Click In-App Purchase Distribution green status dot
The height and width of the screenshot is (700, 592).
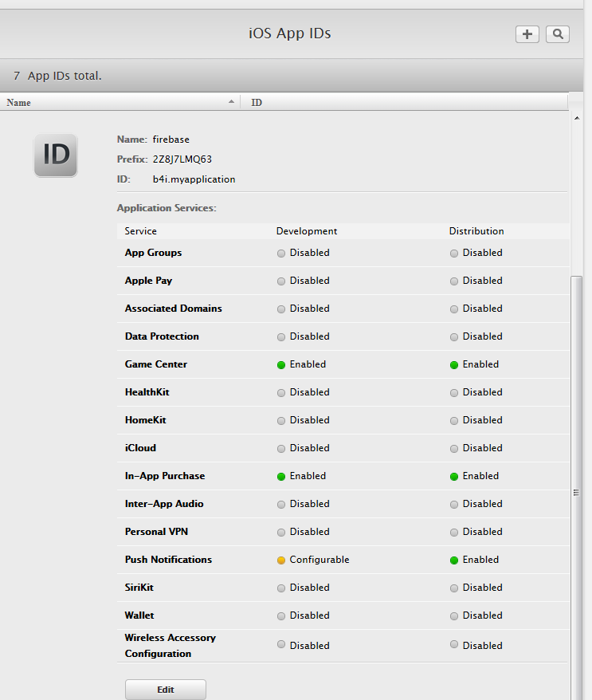tap(454, 477)
